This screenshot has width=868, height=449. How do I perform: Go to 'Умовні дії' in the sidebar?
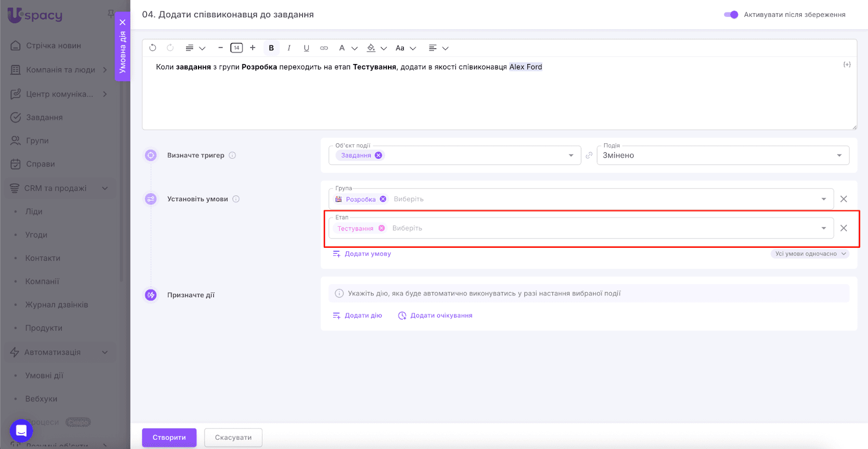44,375
